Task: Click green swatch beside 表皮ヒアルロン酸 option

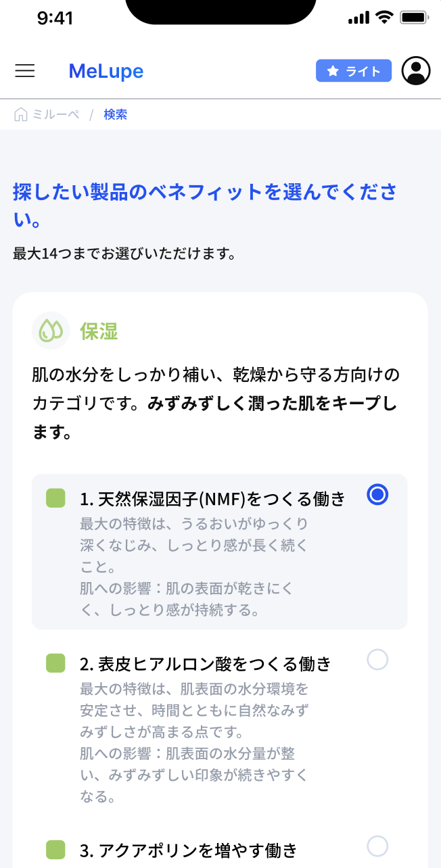Action: point(55,664)
